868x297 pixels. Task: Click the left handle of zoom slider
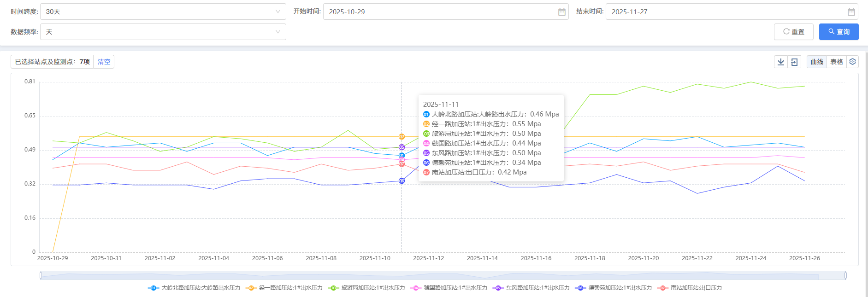41,275
